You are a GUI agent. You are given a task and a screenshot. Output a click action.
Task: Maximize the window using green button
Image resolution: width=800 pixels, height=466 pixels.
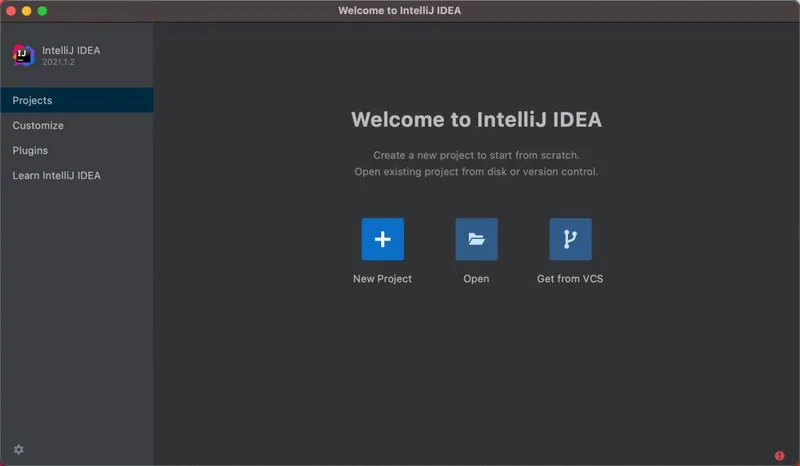coord(42,10)
